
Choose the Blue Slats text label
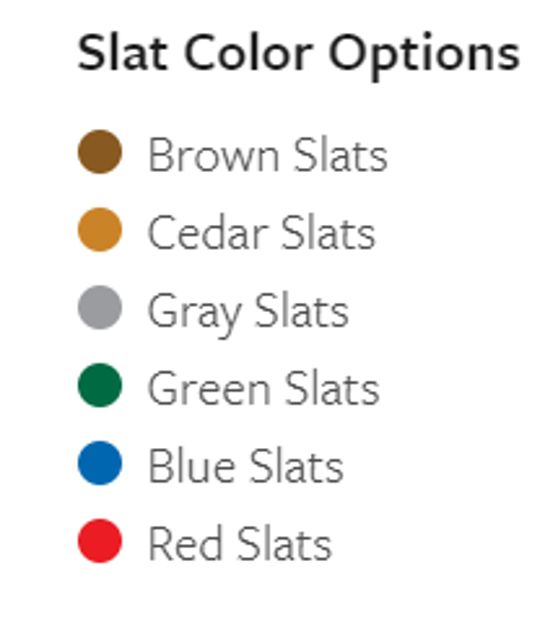[246, 466]
